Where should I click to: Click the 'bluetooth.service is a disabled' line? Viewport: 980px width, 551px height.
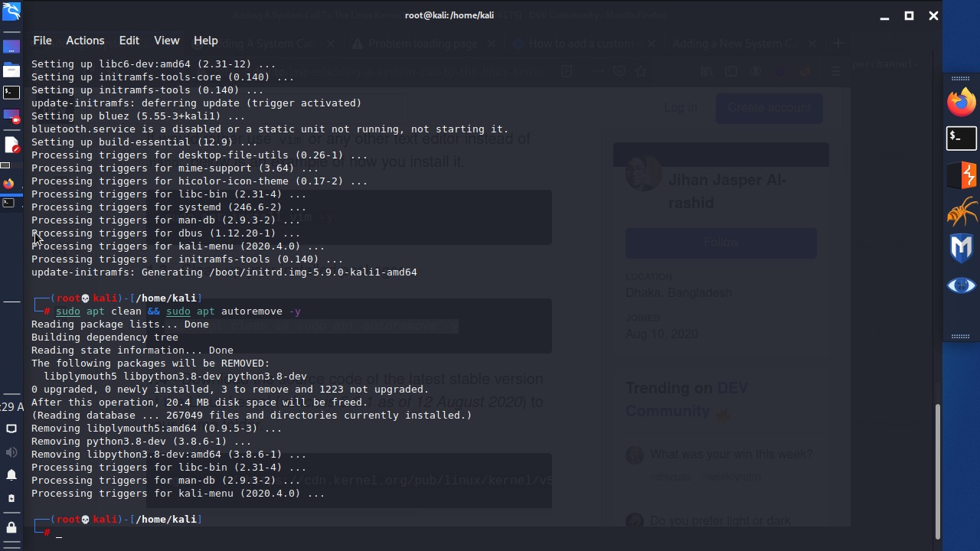coord(270,129)
